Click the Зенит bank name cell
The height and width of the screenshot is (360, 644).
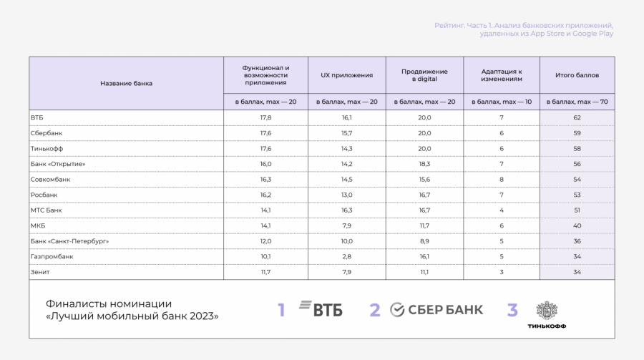[x=40, y=272]
